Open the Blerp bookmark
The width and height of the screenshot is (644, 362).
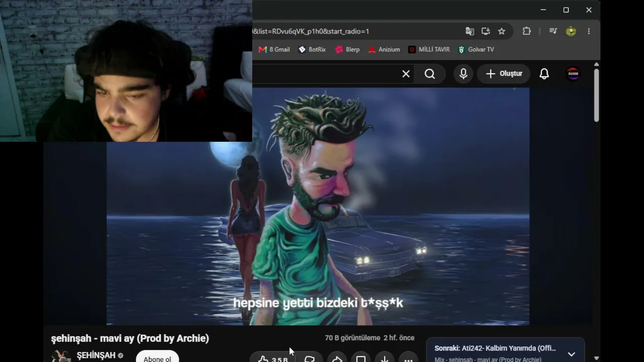coord(347,49)
